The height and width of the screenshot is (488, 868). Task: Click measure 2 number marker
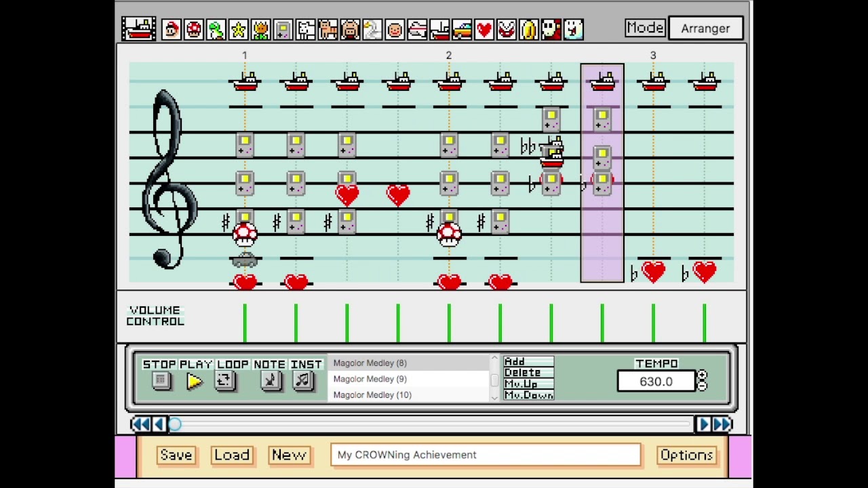[x=448, y=55]
